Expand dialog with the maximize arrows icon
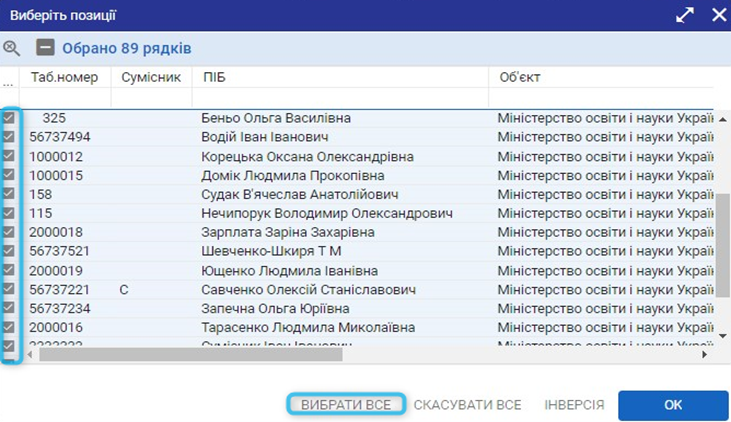 click(685, 15)
